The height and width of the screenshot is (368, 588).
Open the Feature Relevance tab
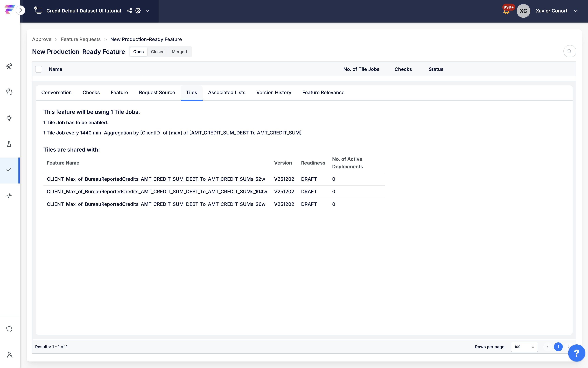click(323, 92)
